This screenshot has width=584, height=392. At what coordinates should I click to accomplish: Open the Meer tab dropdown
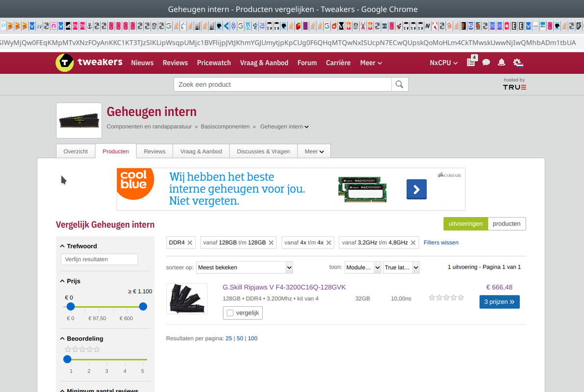click(x=314, y=151)
